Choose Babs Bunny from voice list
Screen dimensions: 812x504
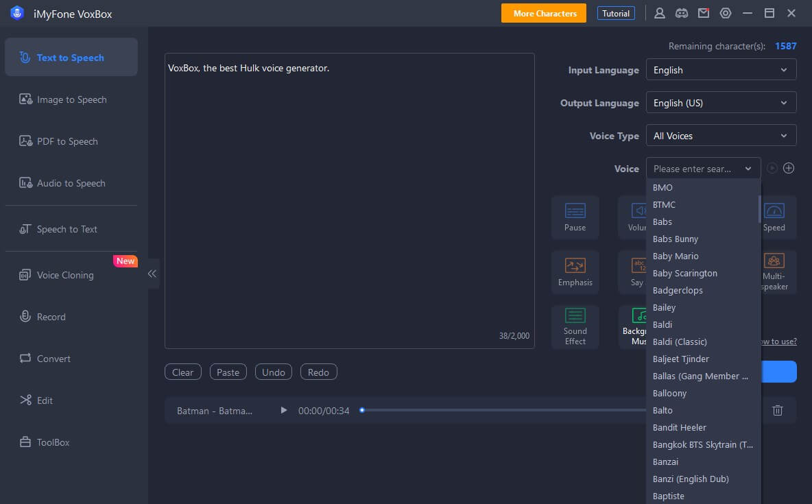point(703,239)
